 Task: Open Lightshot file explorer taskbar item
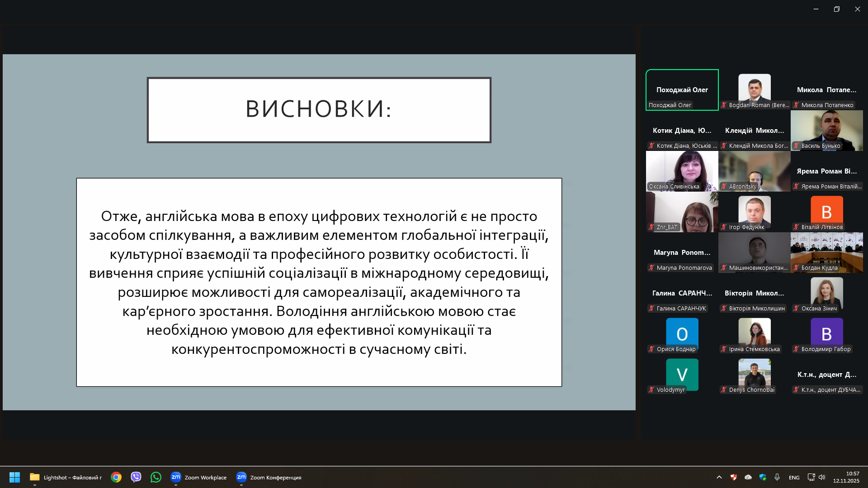66,477
